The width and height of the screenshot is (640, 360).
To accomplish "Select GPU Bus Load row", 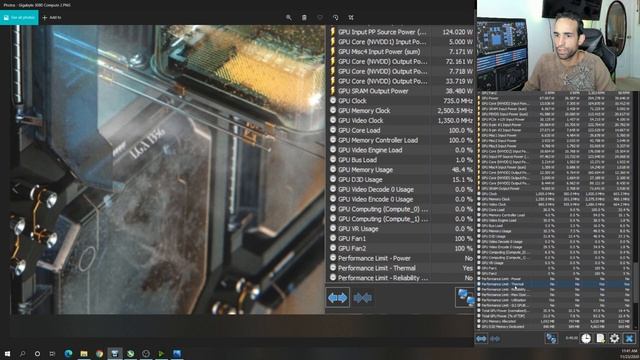I will coord(400,160).
